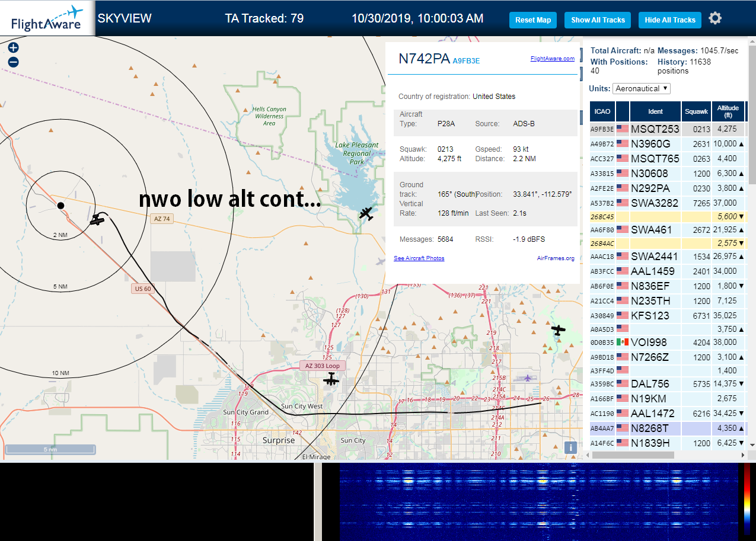Select the A0A5D3 row with no ident
This screenshot has width=756, height=541.
pos(668,329)
